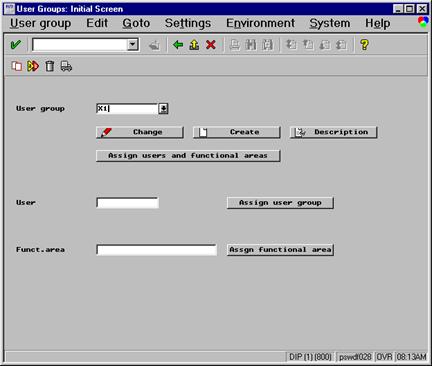Screen dimensions: 432x366
Task: Click the Next Page icon
Action: point(324,45)
